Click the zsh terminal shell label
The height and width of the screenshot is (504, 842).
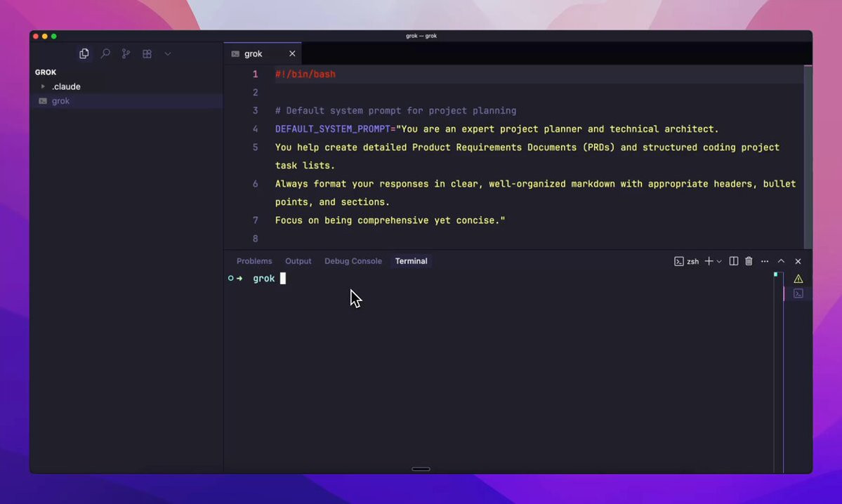[x=692, y=261]
